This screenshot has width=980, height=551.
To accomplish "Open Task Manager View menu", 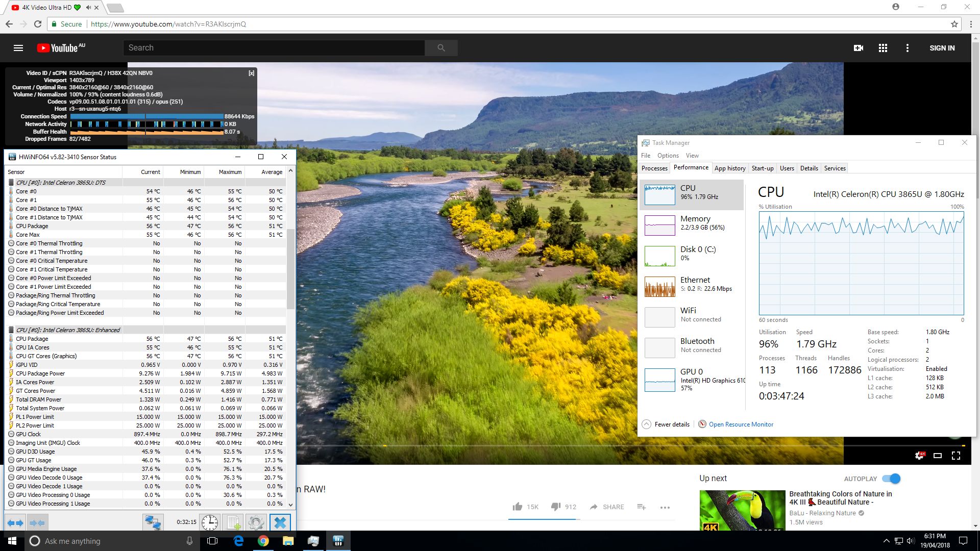I will point(692,156).
